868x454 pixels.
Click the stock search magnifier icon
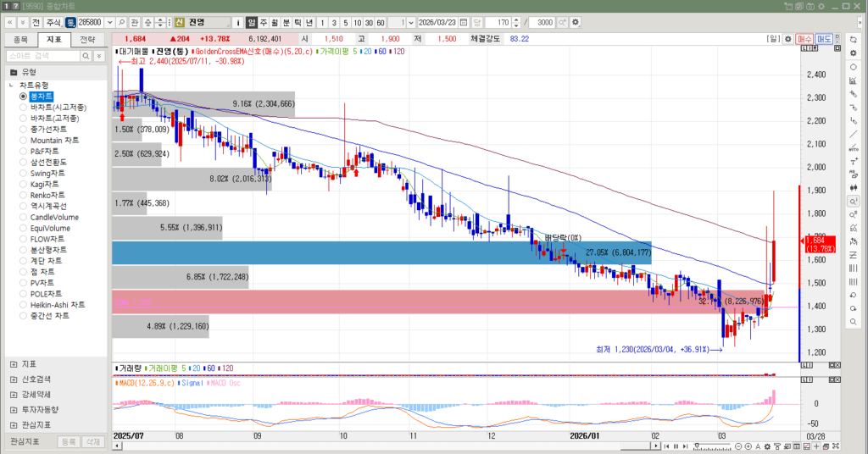tap(122, 22)
